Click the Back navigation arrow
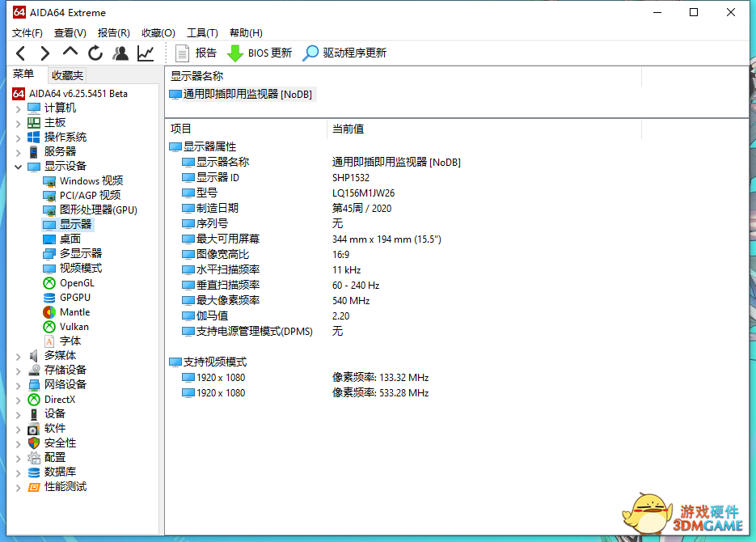This screenshot has width=756, height=542. coord(20,53)
